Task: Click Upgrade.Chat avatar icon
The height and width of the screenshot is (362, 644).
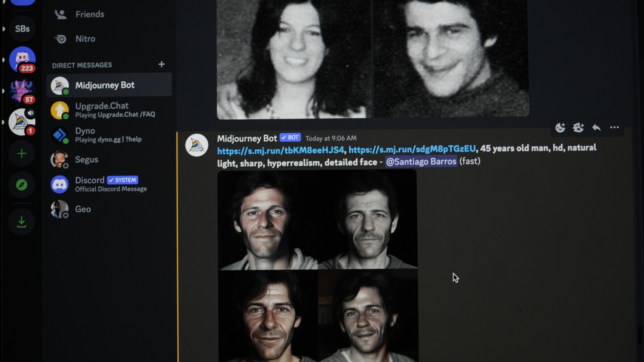Action: point(59,110)
